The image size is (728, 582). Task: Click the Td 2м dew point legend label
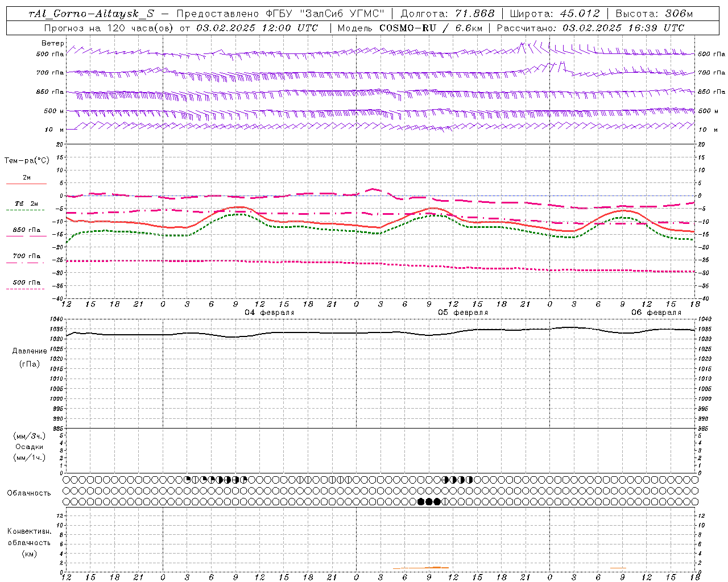[x=26, y=203]
